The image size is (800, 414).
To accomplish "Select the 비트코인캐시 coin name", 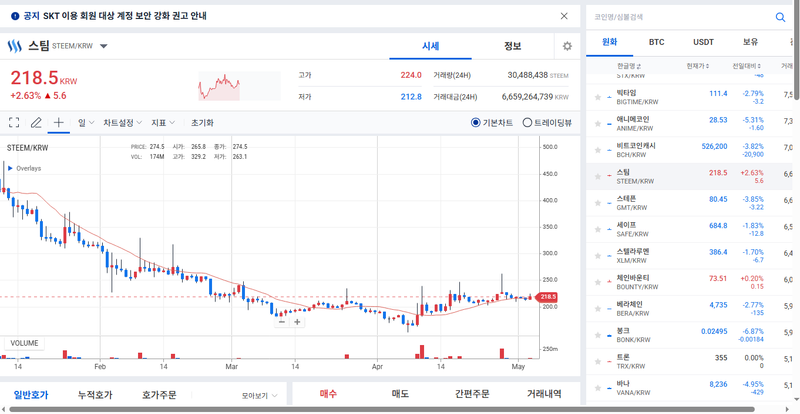I will [x=636, y=145].
